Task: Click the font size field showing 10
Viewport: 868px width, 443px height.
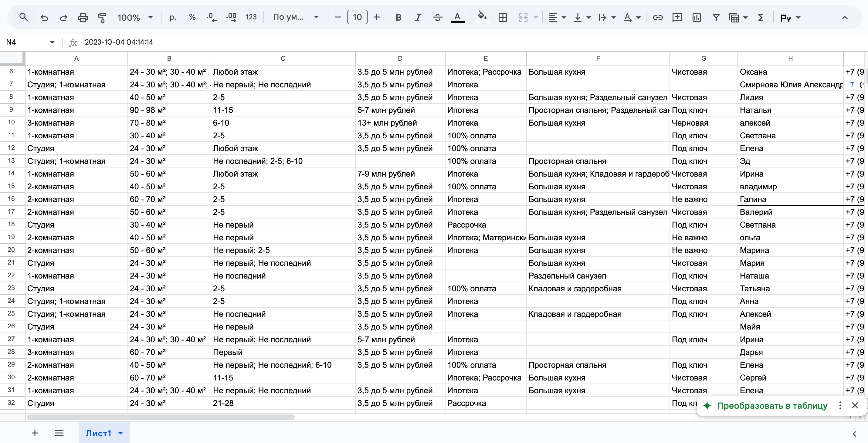Action: click(357, 17)
